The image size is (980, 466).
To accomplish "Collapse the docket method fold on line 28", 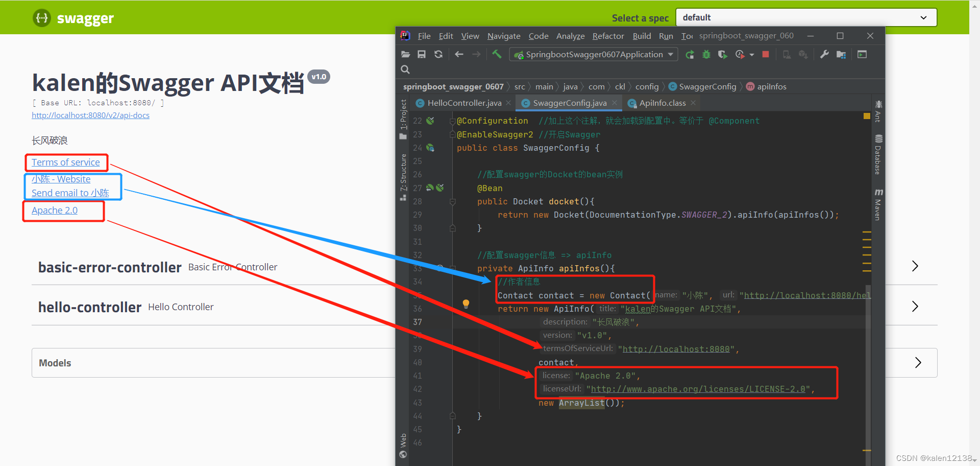I will tap(452, 202).
